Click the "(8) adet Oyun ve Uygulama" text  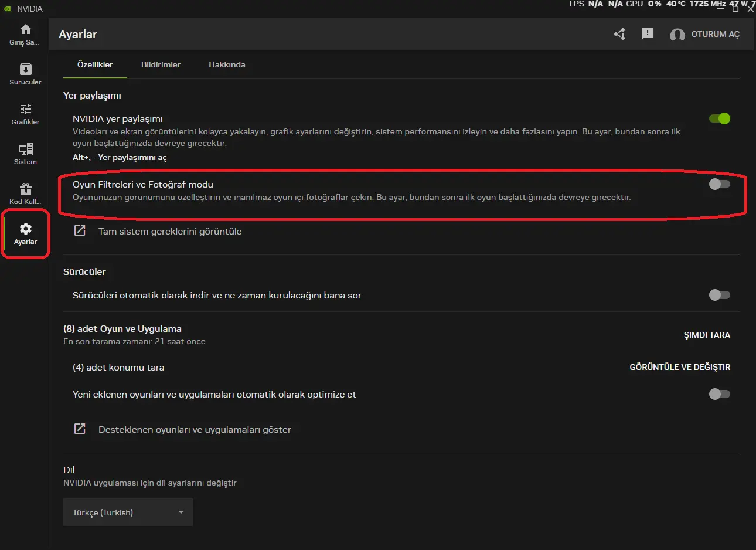(x=122, y=328)
